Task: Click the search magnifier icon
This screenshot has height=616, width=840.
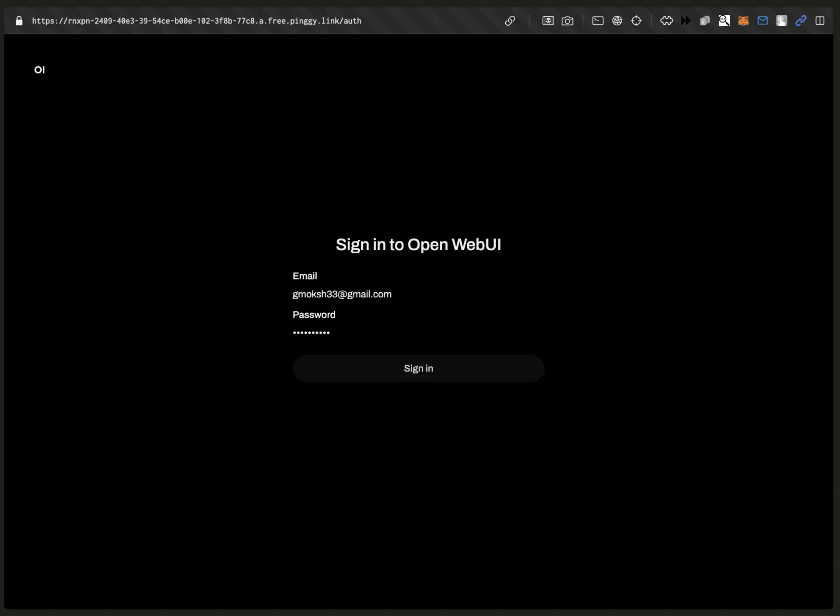Action: point(724,20)
